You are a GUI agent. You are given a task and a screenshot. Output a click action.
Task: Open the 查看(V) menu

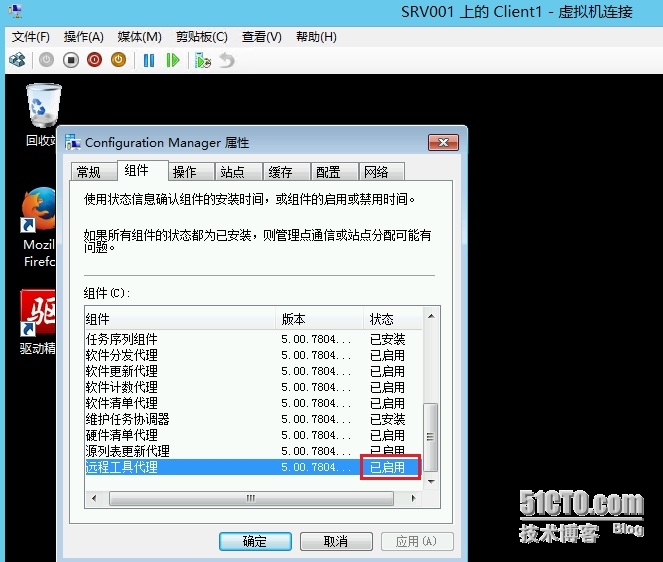point(261,37)
